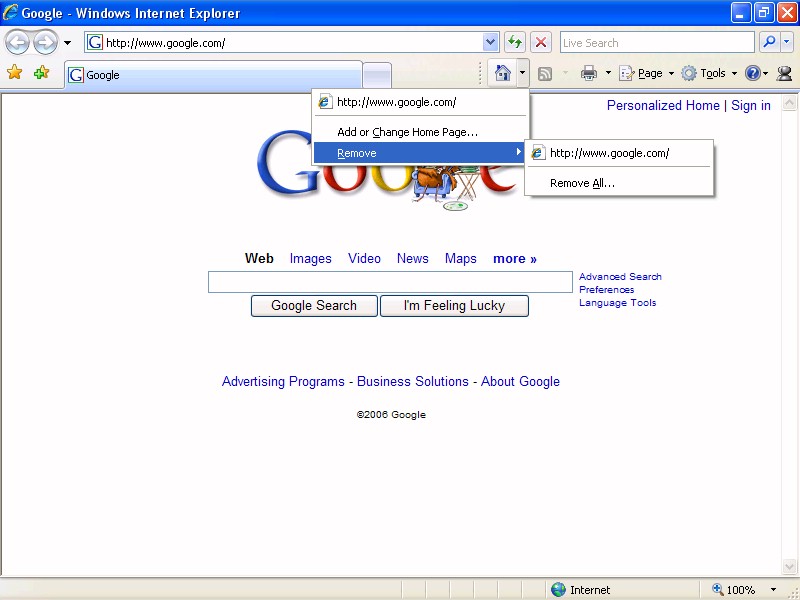
Task: Click the Home house icon
Action: (503, 73)
